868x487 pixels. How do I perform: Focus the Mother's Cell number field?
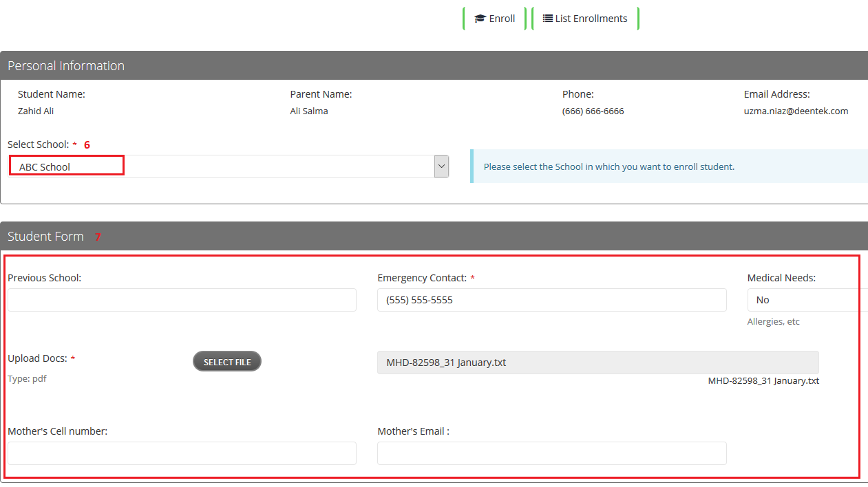(x=182, y=453)
